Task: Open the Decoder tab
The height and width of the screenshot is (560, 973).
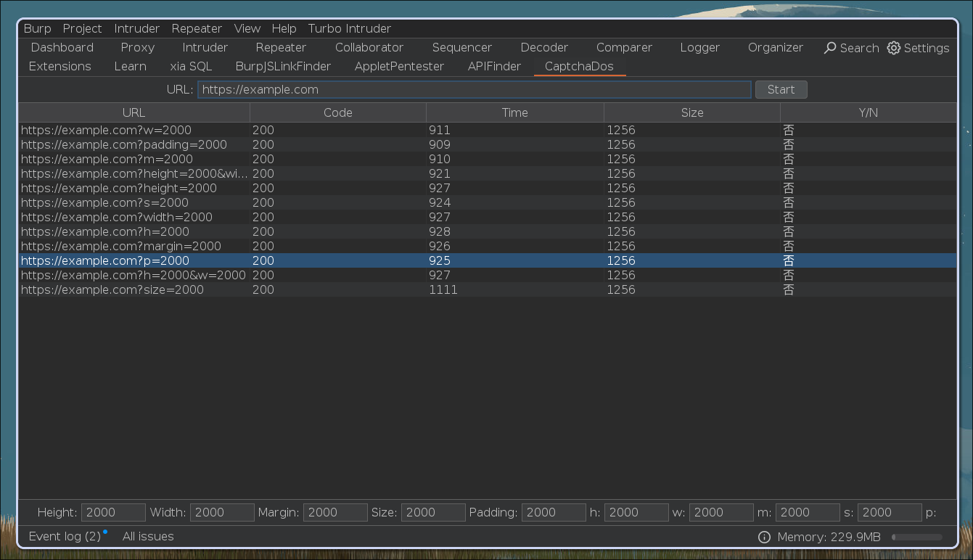Action: click(x=544, y=47)
